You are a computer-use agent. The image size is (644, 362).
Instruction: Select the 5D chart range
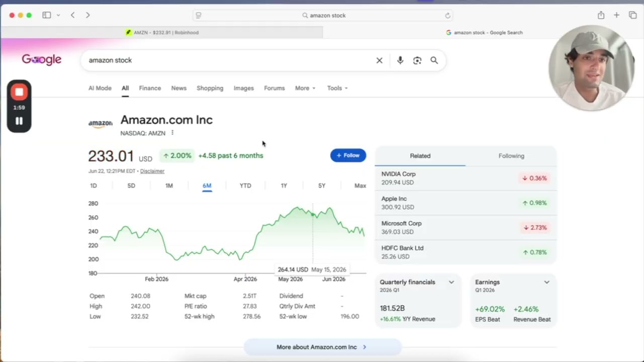click(x=131, y=186)
